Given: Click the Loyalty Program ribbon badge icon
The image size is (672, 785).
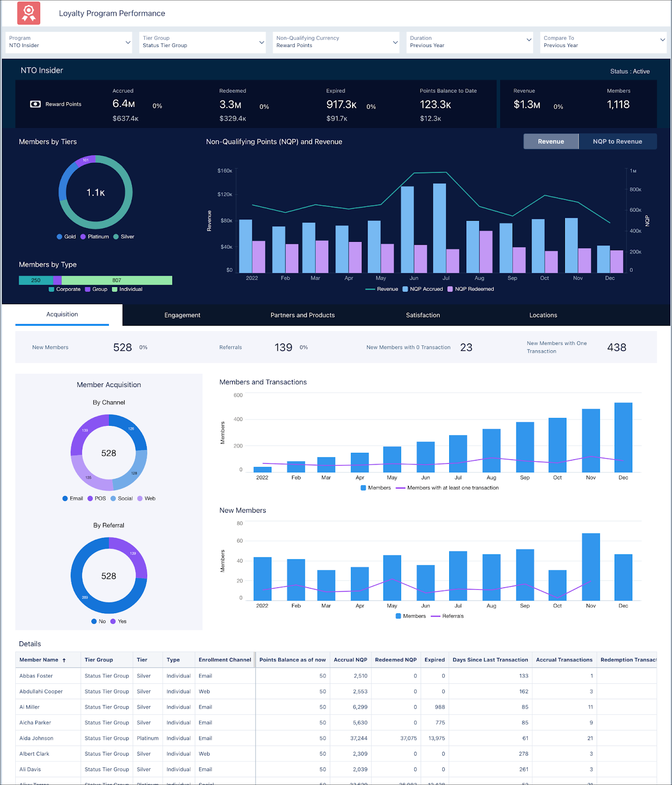Looking at the screenshot, I should tap(28, 13).
